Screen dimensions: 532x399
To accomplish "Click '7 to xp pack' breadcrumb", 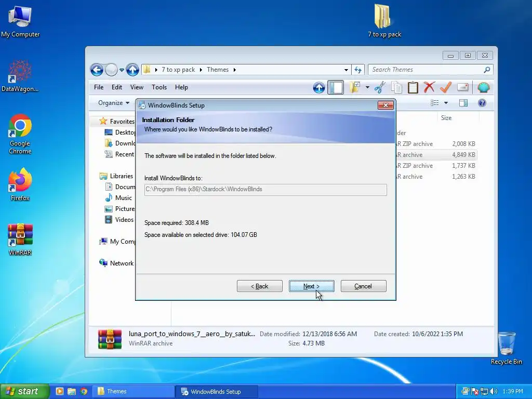I will click(178, 70).
